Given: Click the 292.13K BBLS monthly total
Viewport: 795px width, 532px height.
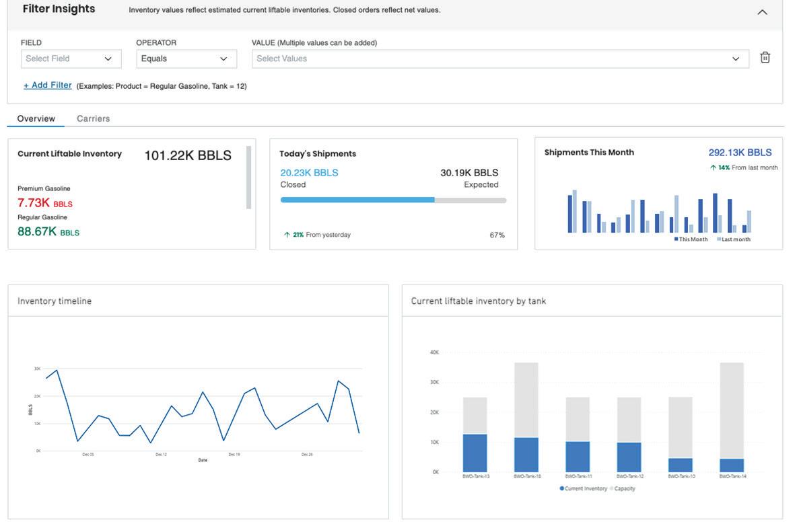Looking at the screenshot, I should [740, 153].
